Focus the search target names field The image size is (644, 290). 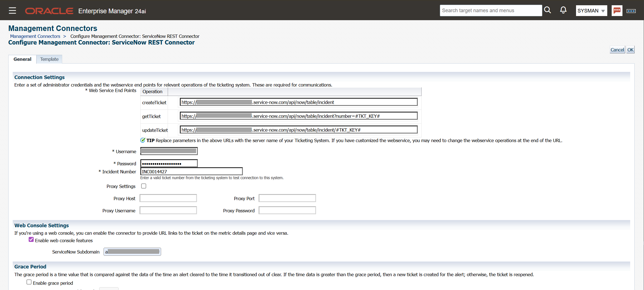coord(491,11)
